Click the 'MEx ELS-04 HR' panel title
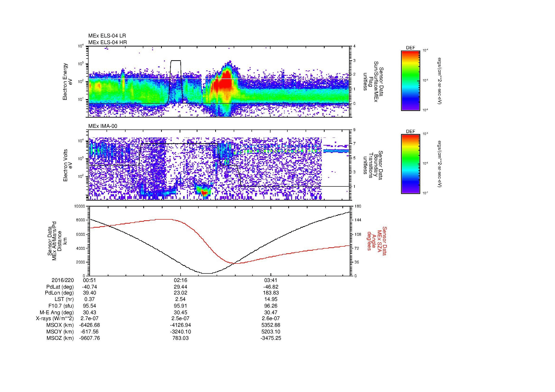Image resolution: width=555 pixels, height=392 pixels. click(x=107, y=42)
